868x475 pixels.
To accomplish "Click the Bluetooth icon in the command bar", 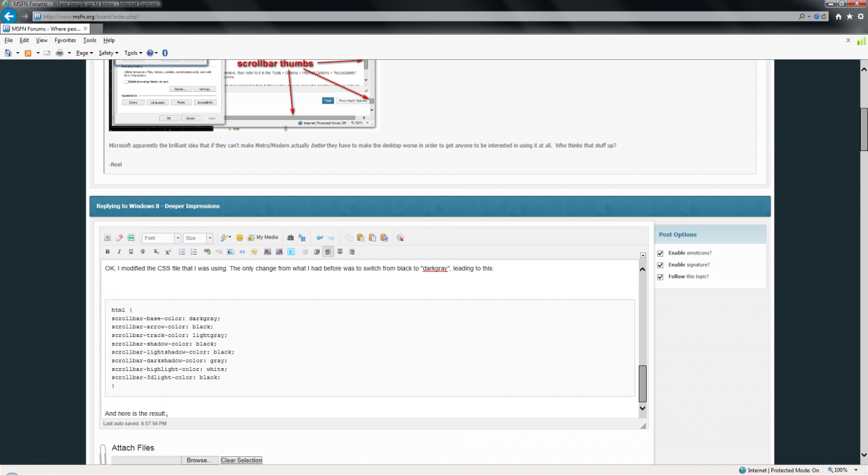I will 165,53.
